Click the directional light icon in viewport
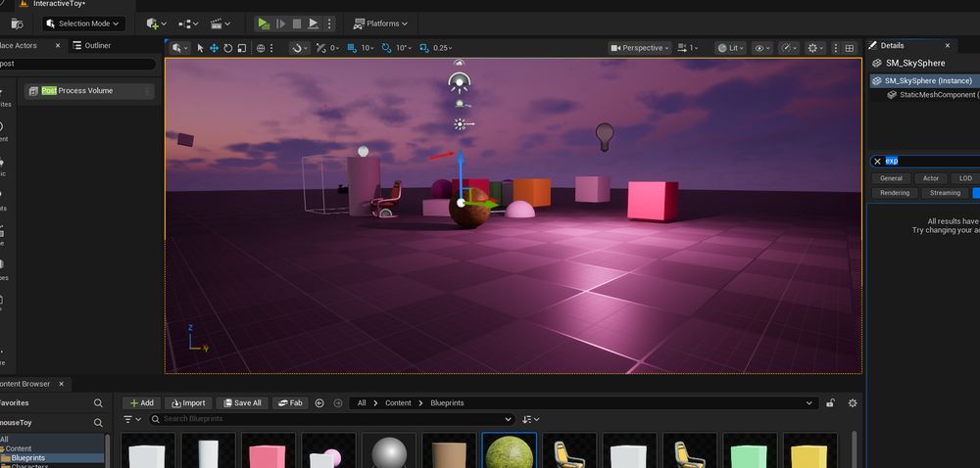 click(x=462, y=124)
